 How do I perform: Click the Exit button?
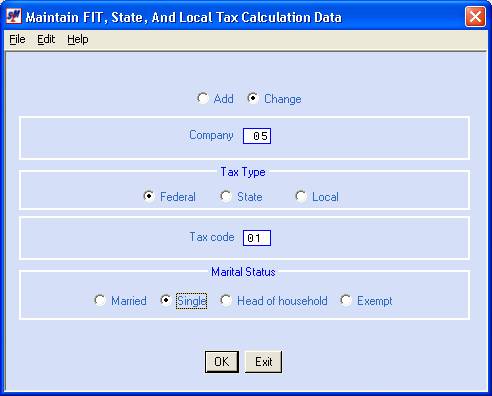tap(263, 362)
